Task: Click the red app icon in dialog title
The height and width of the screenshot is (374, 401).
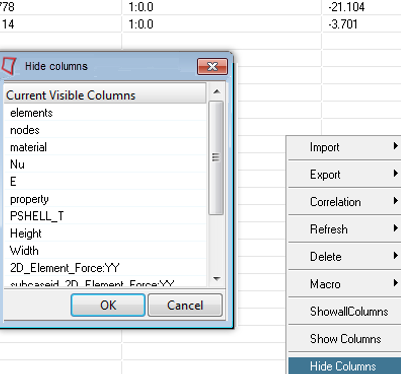Action: [x=9, y=66]
